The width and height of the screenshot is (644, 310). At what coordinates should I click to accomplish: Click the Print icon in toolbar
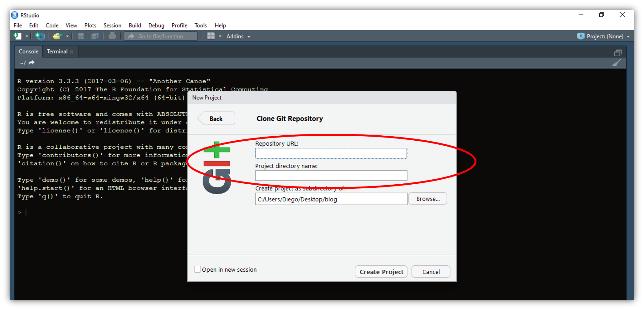pyautogui.click(x=112, y=36)
